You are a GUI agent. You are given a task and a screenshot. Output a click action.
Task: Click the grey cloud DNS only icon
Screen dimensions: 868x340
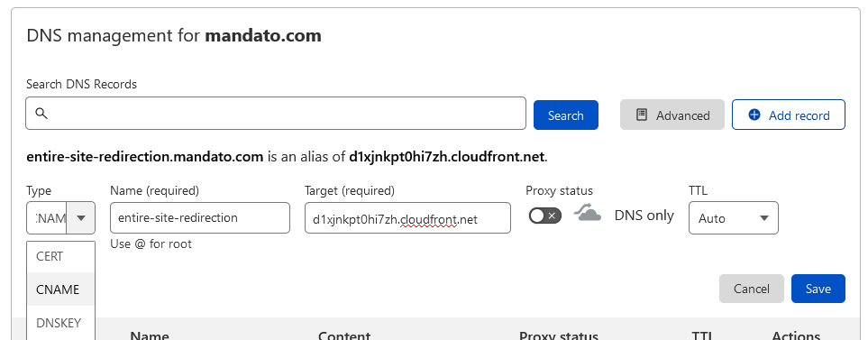pyautogui.click(x=588, y=214)
